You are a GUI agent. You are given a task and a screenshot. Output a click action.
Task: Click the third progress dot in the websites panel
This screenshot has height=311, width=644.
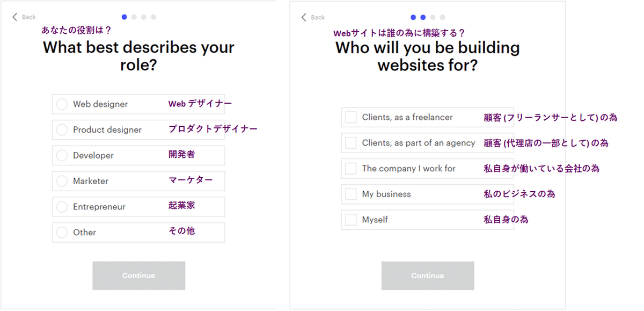433,17
